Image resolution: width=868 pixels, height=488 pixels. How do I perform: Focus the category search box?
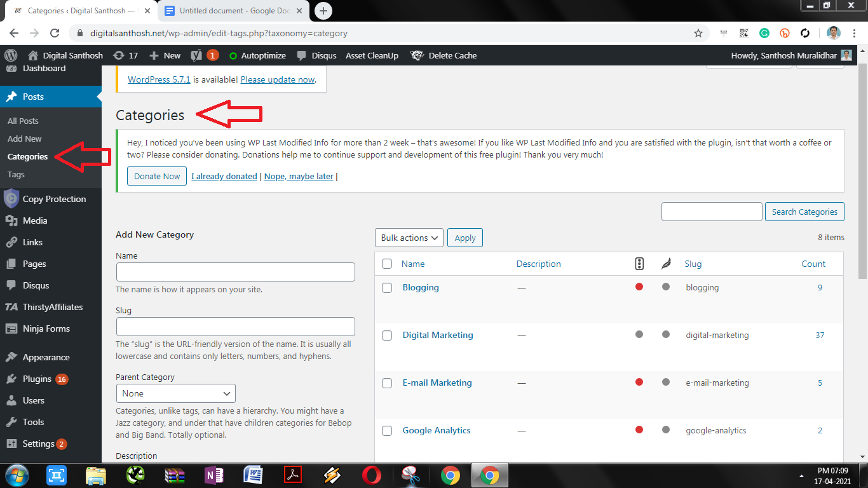712,212
